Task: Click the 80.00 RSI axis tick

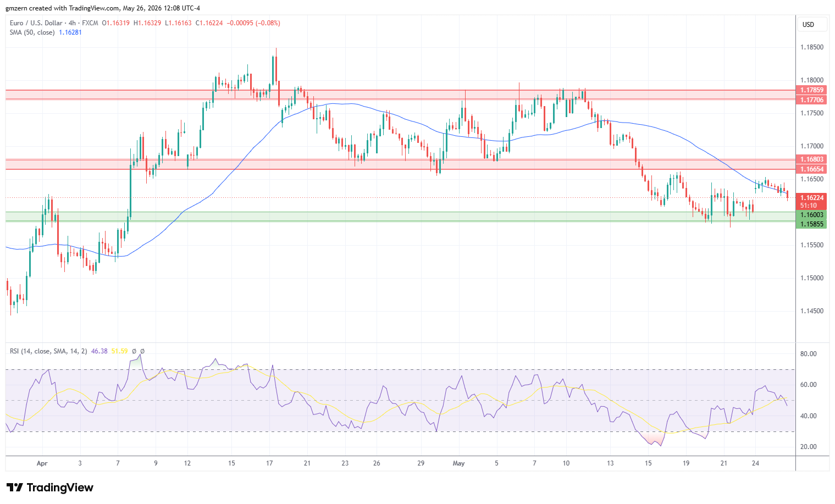Action: pyautogui.click(x=808, y=354)
